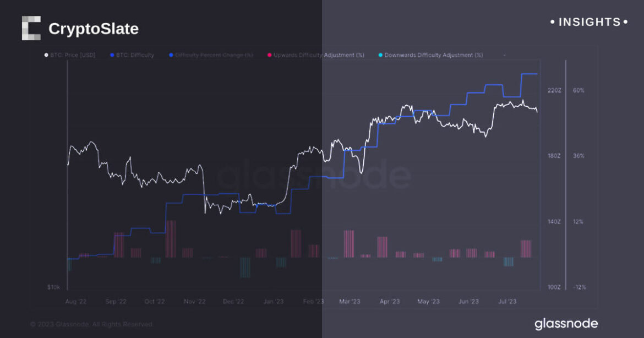Click the white BTC Price legend dot

[46, 55]
